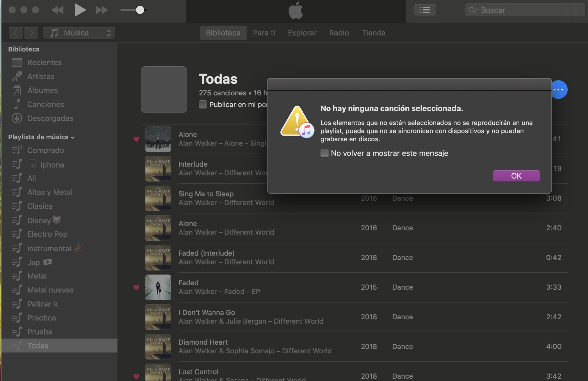This screenshot has width=588, height=381.
Task: Open the Música media type dropdown
Action: (79, 33)
